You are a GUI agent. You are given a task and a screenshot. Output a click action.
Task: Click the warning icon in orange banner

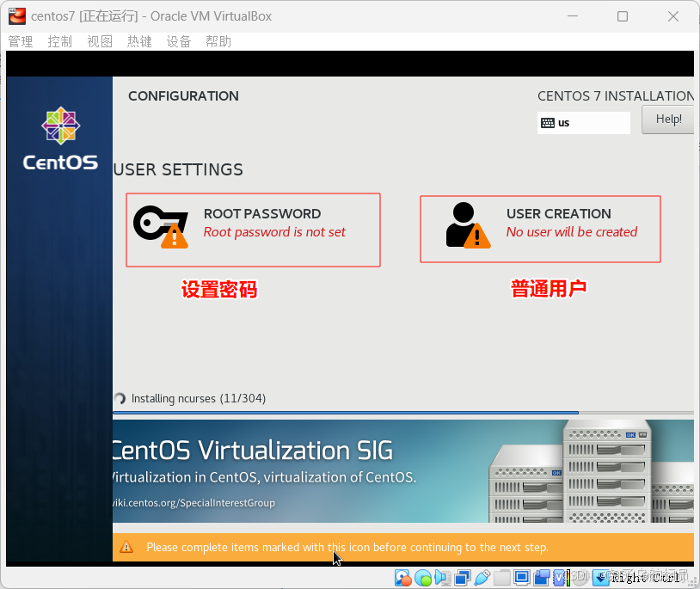tap(126, 547)
